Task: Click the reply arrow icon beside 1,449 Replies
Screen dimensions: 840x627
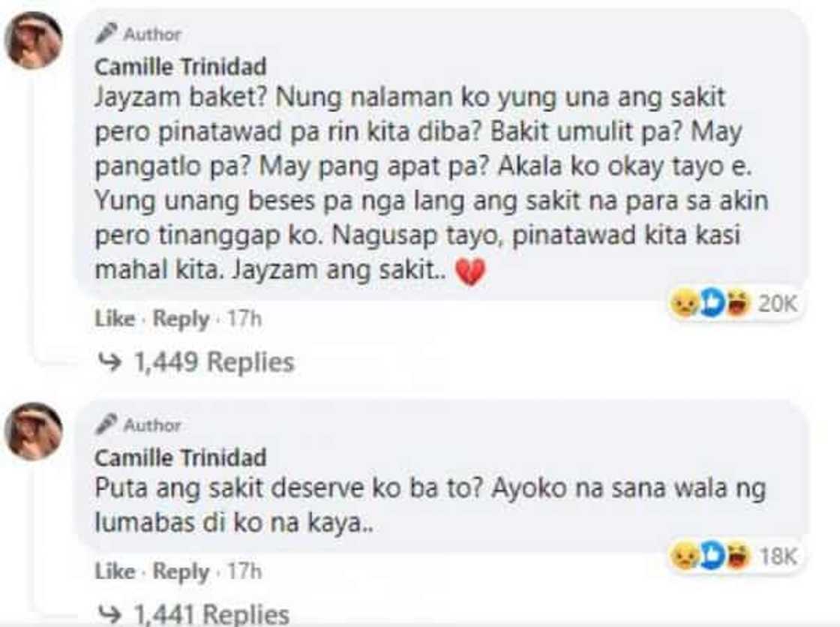Action: pos(111,363)
